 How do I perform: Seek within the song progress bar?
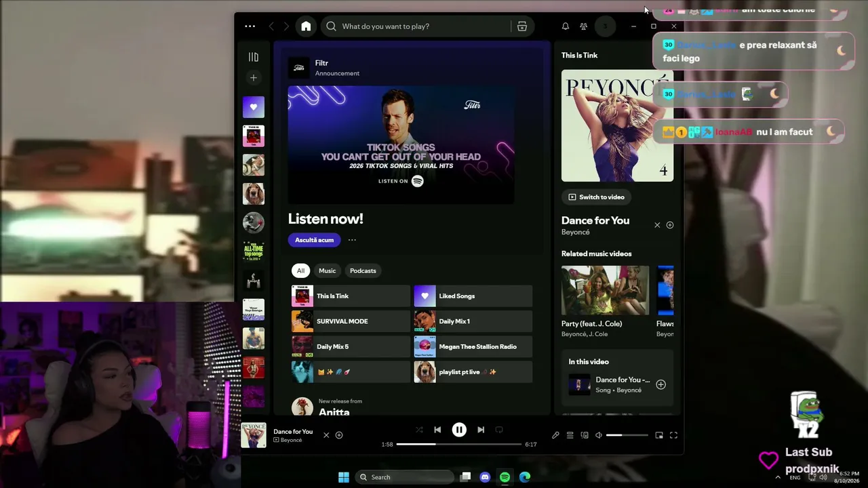[x=459, y=444]
